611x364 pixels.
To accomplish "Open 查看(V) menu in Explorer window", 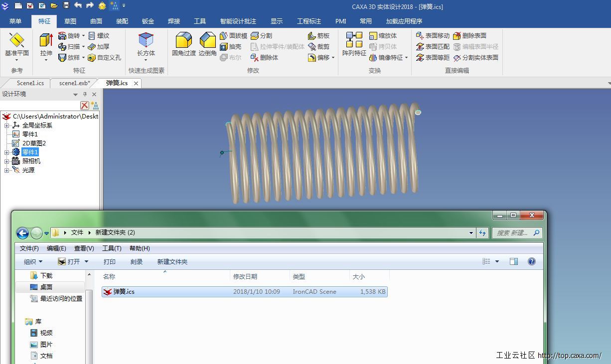I will point(84,248).
